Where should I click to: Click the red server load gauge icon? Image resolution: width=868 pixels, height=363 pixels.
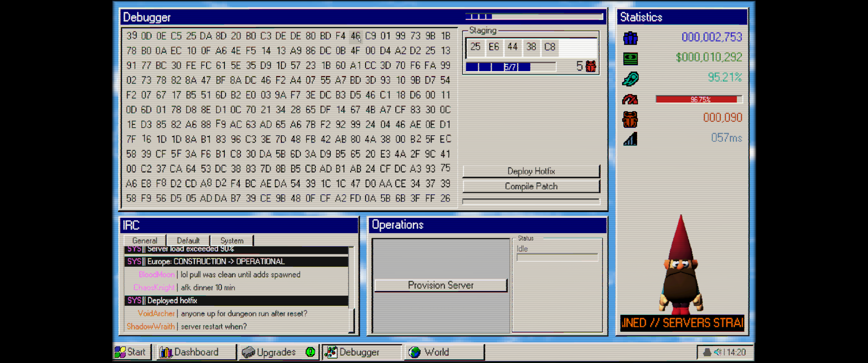click(x=630, y=100)
